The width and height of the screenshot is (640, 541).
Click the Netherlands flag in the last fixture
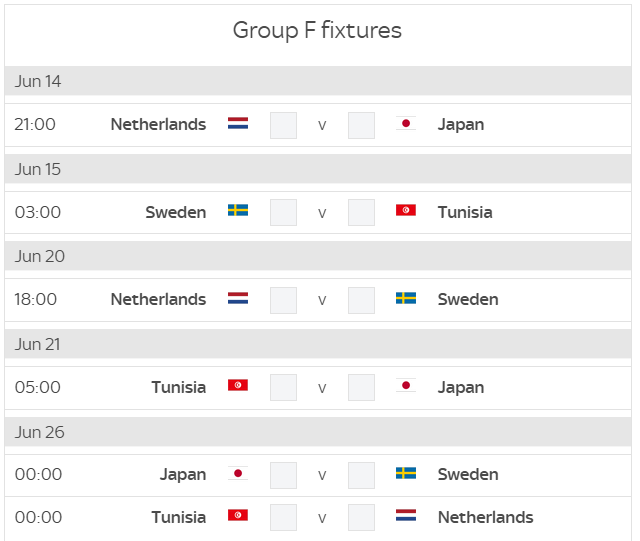[x=406, y=515]
